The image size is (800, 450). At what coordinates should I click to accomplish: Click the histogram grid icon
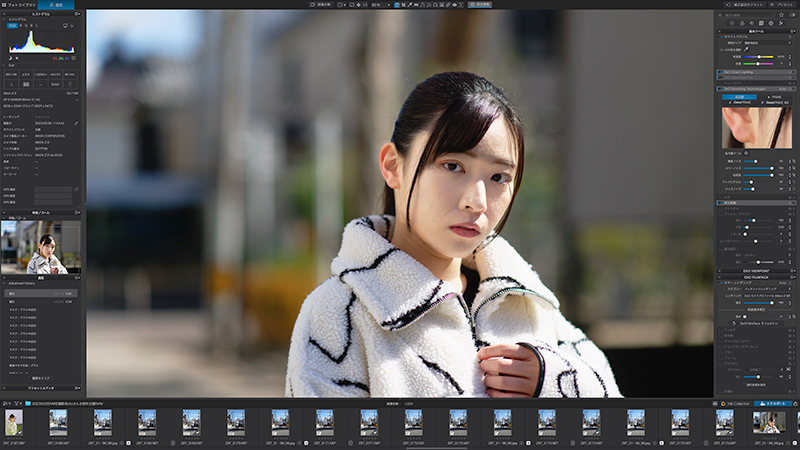[73, 58]
